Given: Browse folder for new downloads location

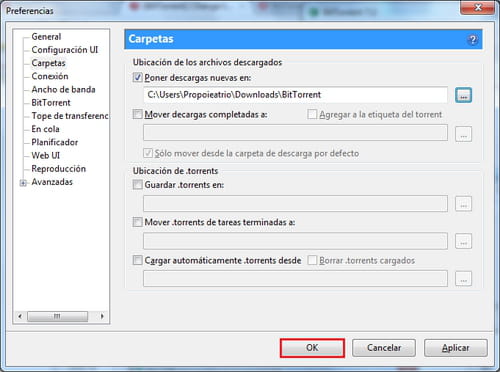Looking at the screenshot, I should pyautogui.click(x=463, y=95).
